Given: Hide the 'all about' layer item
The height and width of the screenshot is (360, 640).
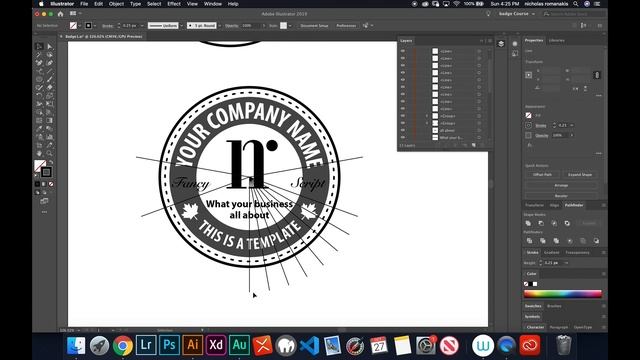Looking at the screenshot, I should [x=403, y=130].
